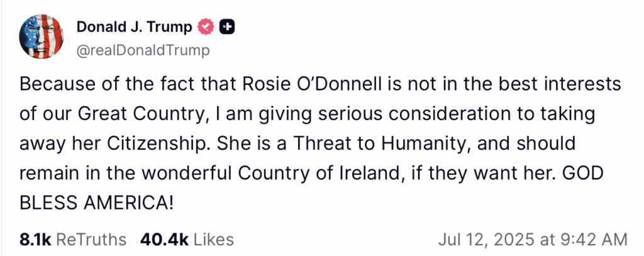The width and height of the screenshot is (644, 256).
Task: Click the @realDonaldTrump handle
Action: [142, 50]
